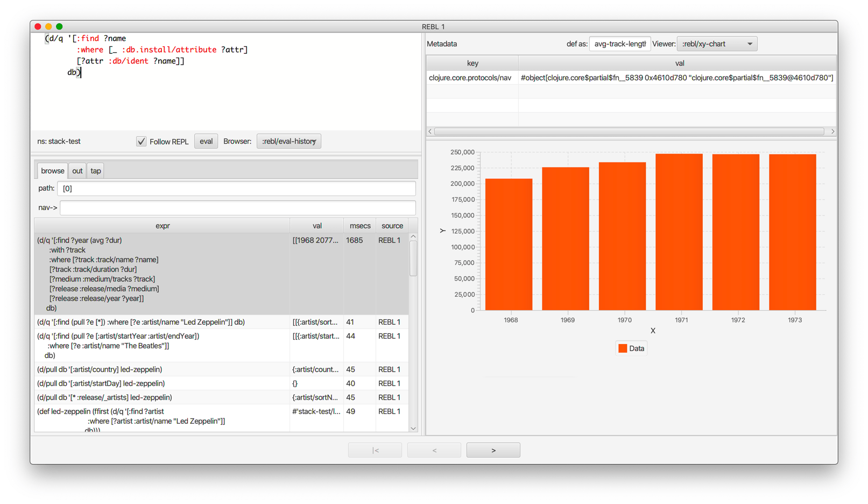Click the expr column header
Screen dimensions: 868x504
click(163, 226)
